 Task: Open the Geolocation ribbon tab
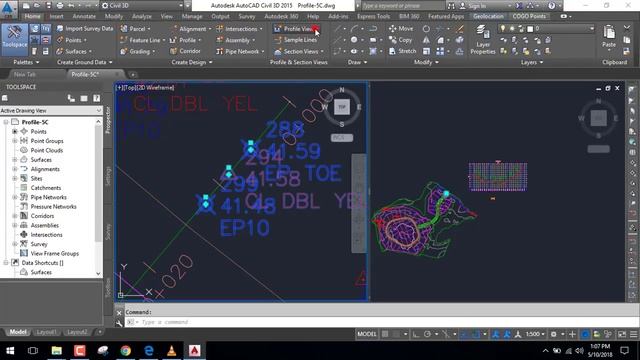488,16
